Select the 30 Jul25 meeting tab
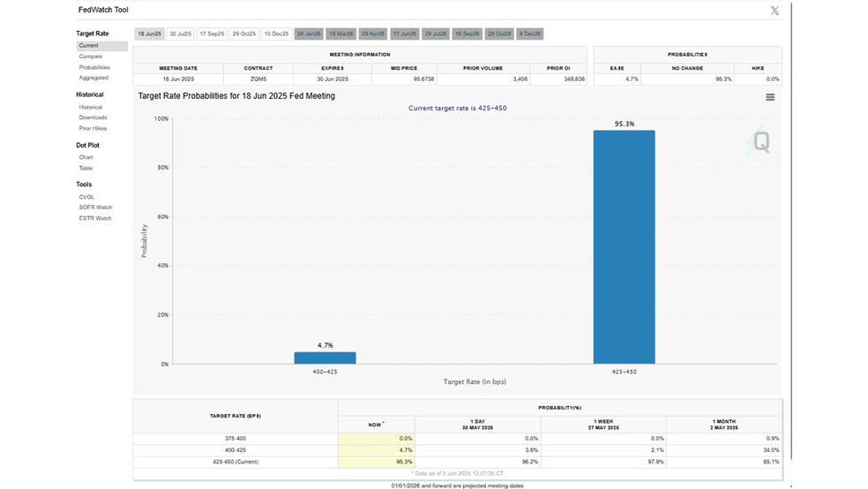This screenshot has width=868, height=489. pos(180,34)
